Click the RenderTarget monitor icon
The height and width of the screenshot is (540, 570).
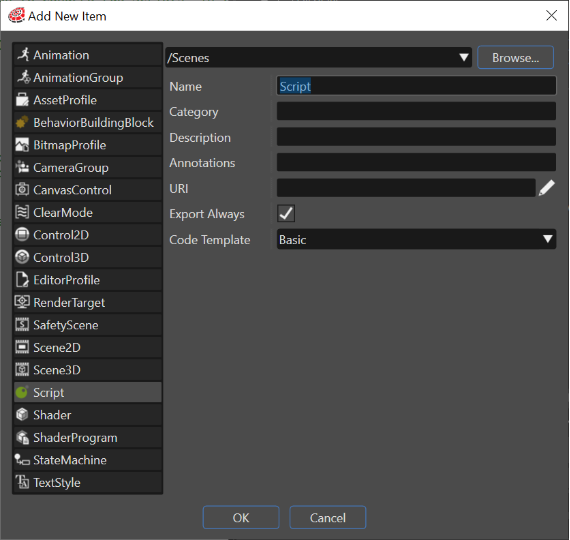pos(22,302)
